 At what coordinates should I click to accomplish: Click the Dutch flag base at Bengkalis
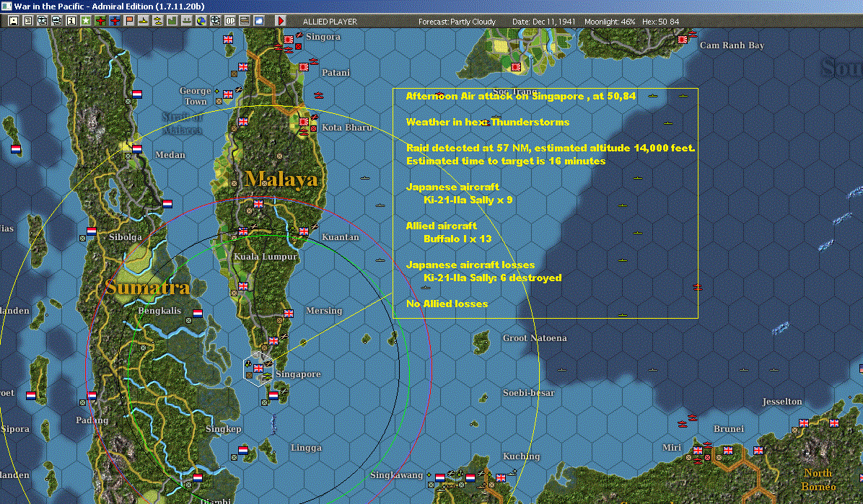coord(198,314)
